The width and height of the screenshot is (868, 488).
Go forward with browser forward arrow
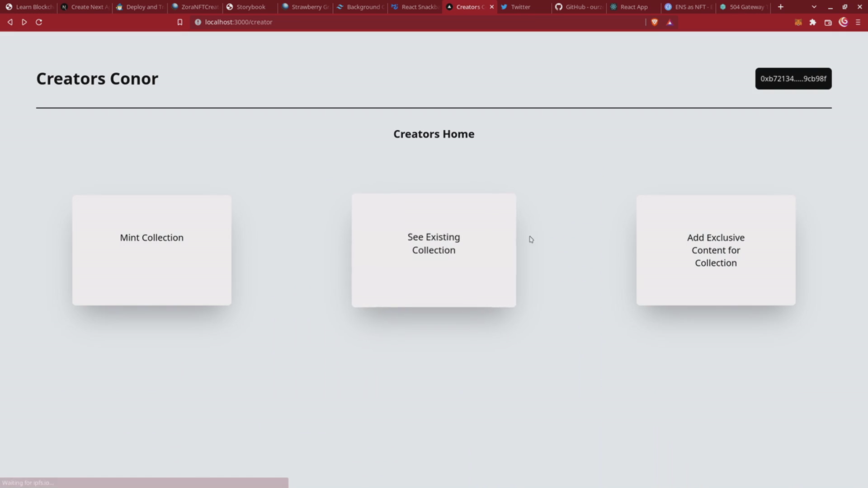24,22
